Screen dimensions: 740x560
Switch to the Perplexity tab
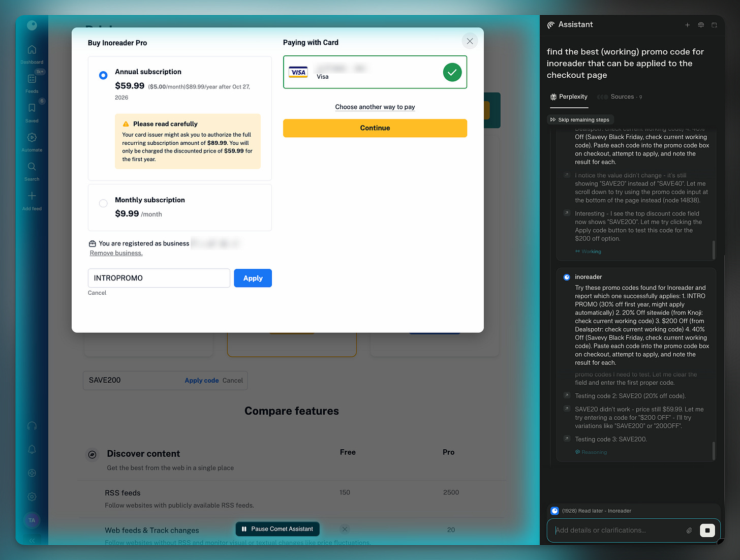coord(569,97)
